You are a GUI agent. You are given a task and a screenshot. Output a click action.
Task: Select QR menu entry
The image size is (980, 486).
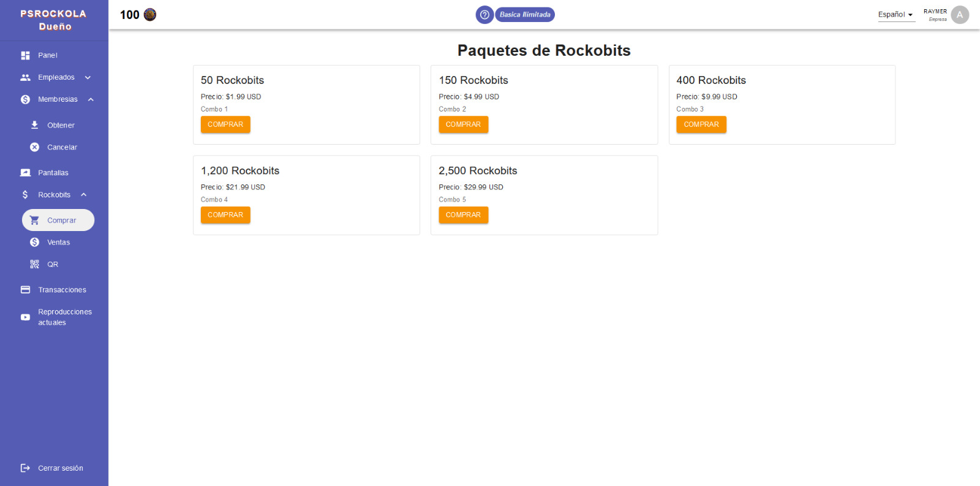[54, 264]
